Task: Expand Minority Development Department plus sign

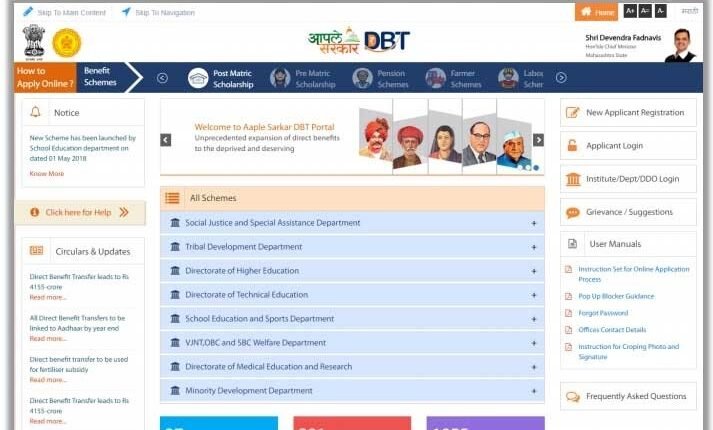Action: tap(534, 391)
